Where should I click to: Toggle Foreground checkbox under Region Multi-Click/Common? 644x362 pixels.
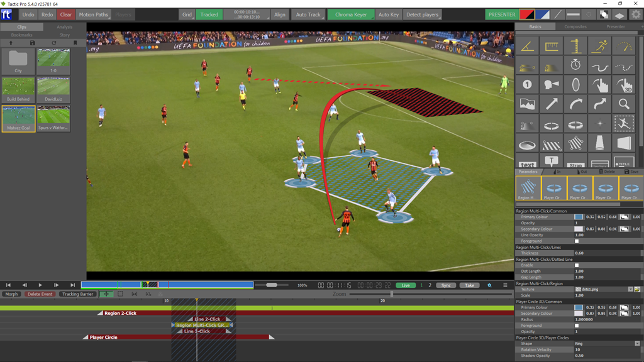click(x=577, y=241)
